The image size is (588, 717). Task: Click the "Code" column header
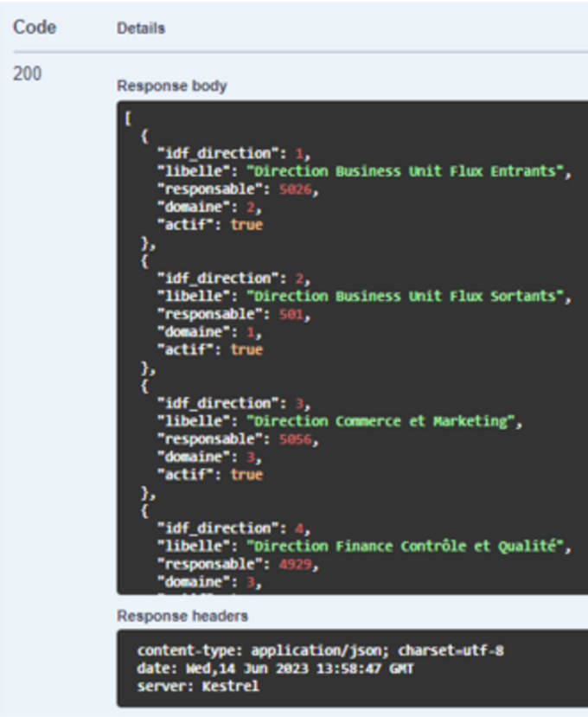coord(35,28)
